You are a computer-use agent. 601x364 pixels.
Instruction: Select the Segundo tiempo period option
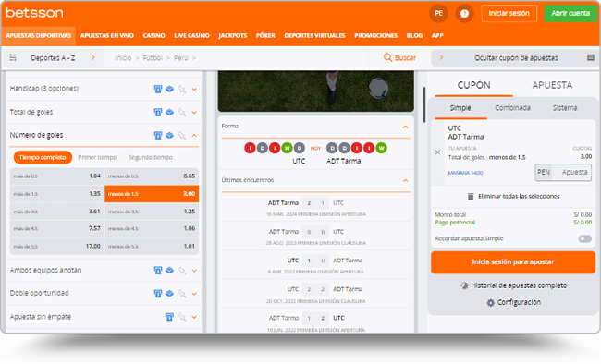point(150,157)
